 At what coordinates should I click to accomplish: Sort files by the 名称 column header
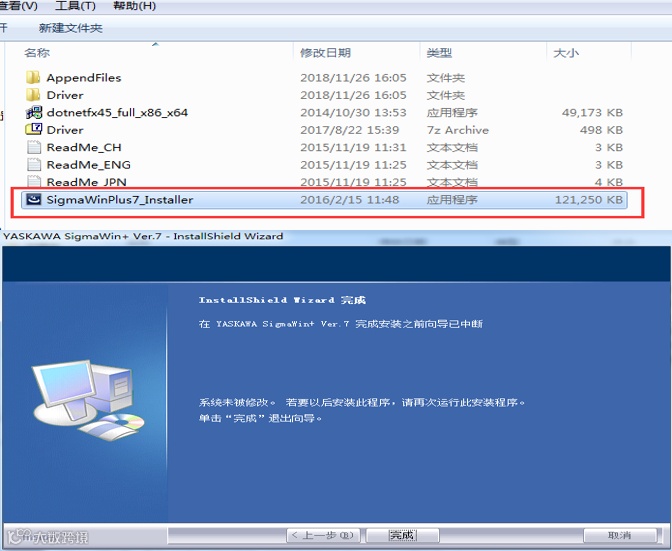coord(37,53)
